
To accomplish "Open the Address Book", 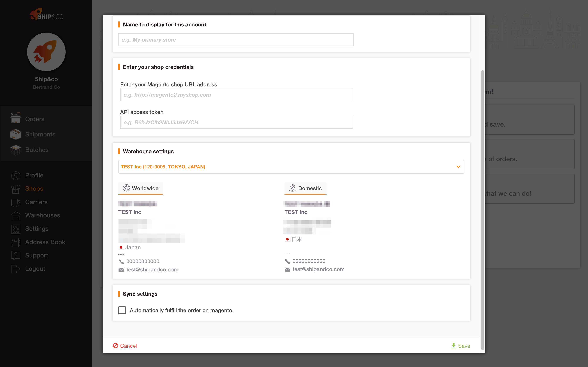I will point(45,242).
